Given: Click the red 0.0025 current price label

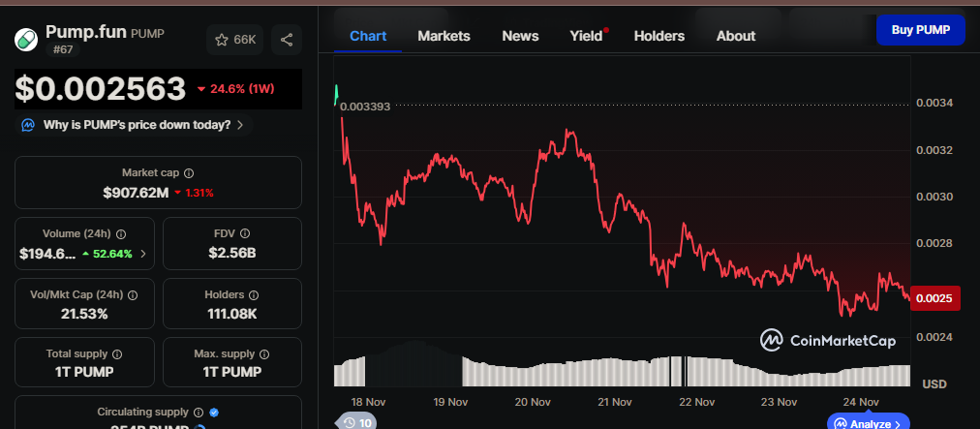Looking at the screenshot, I should [x=936, y=298].
